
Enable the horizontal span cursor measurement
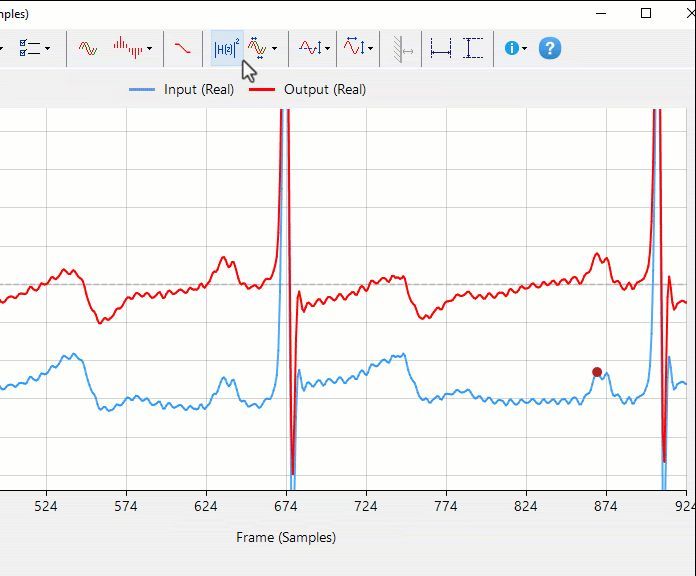click(441, 48)
